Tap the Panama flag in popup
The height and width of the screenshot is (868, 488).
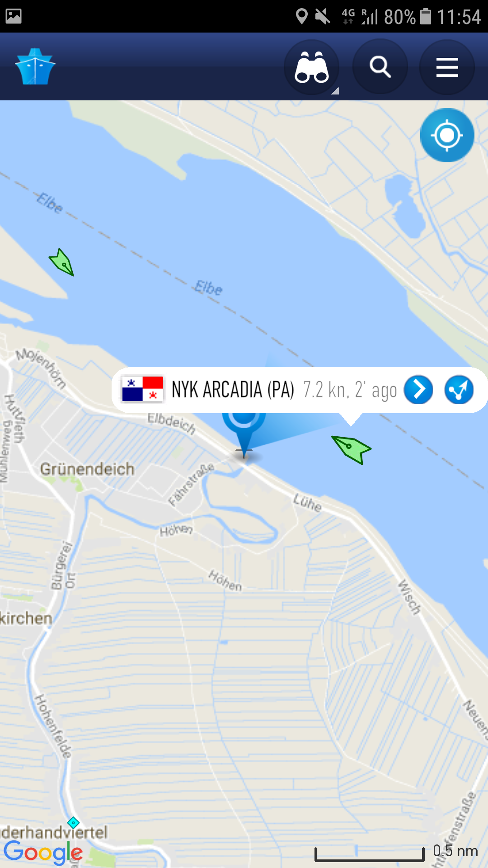142,389
